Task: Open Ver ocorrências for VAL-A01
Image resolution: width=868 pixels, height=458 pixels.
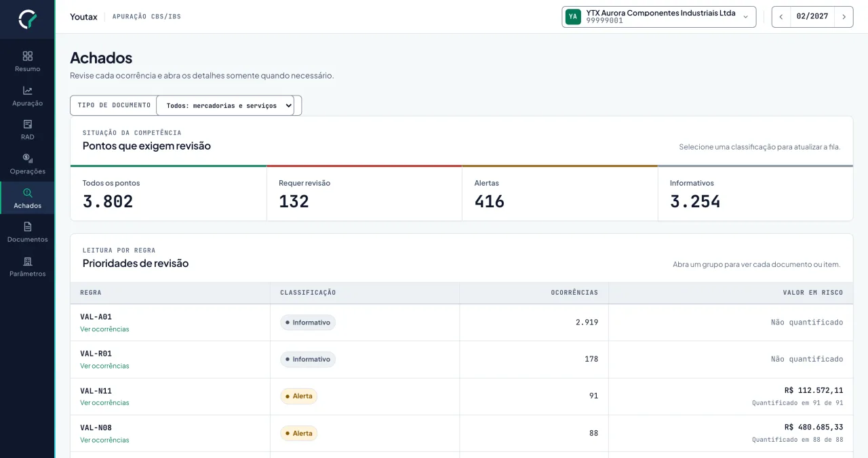Action: point(104,329)
